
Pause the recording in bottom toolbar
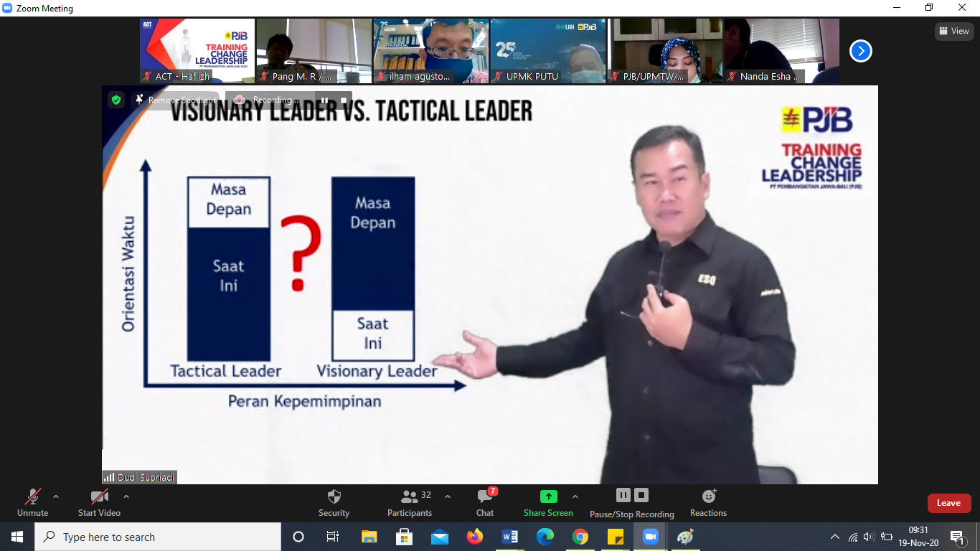pyautogui.click(x=623, y=495)
